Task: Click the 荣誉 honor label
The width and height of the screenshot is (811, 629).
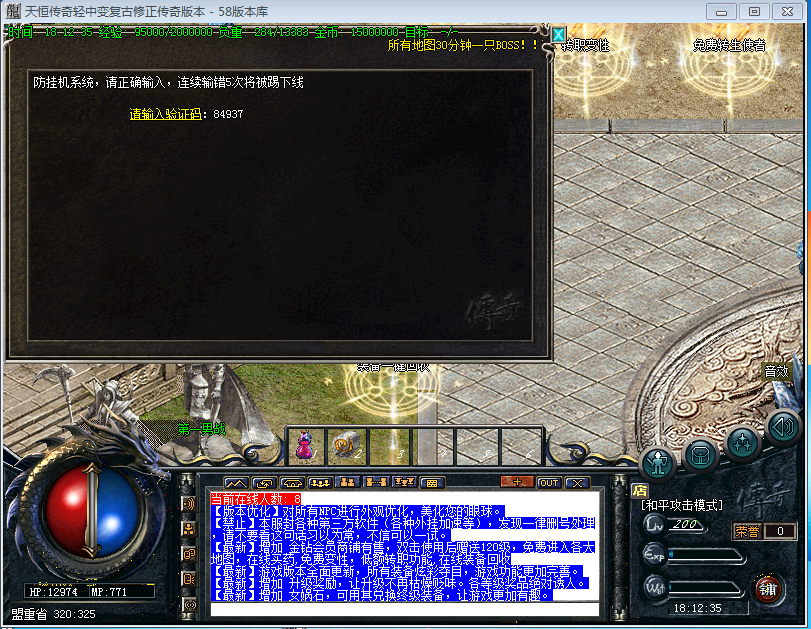Action: (747, 531)
